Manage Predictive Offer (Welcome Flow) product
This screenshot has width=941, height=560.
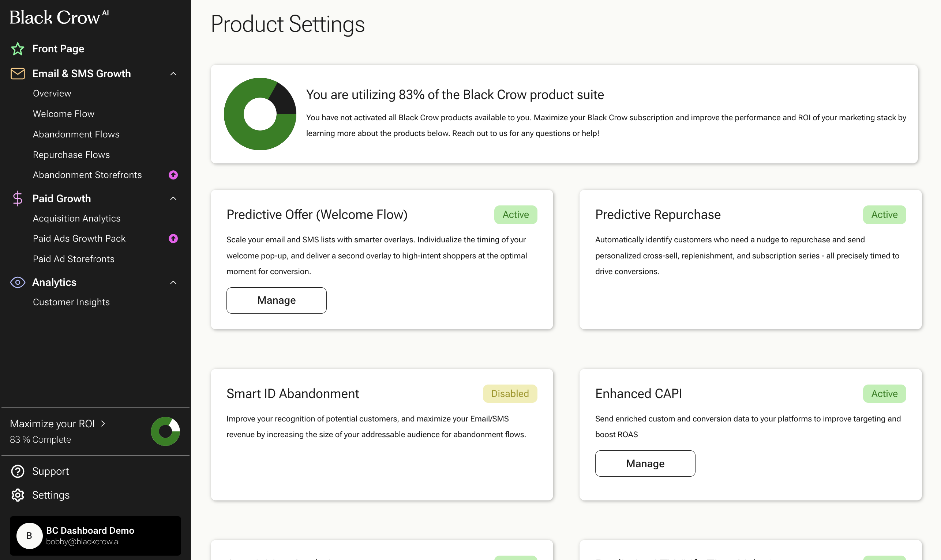tap(276, 300)
